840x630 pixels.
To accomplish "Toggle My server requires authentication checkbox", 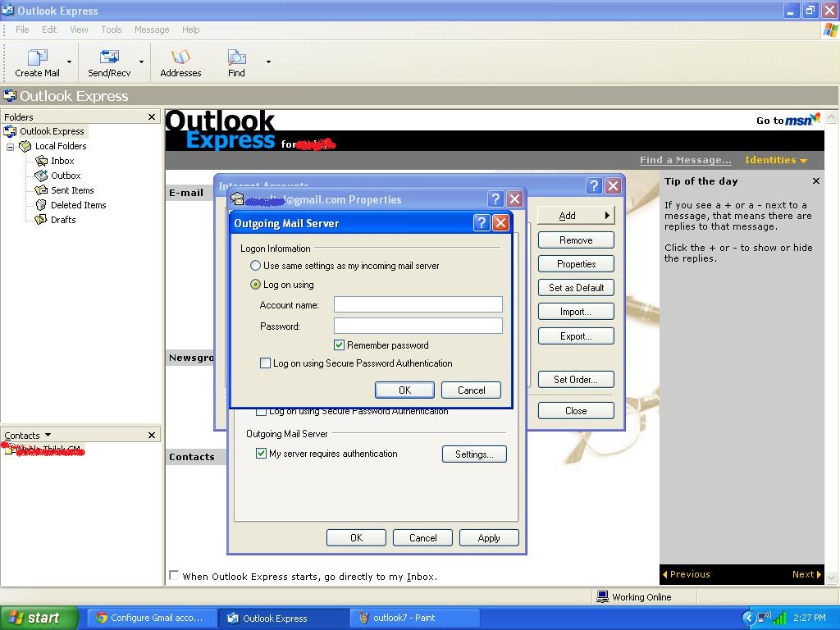I will point(261,453).
